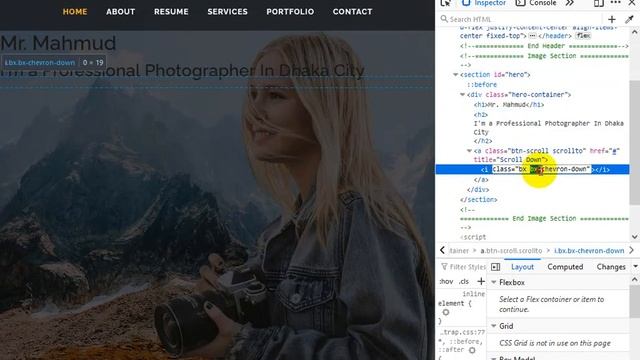
Task: Open DevTools three-dot options menu
Action: tap(616, 3)
